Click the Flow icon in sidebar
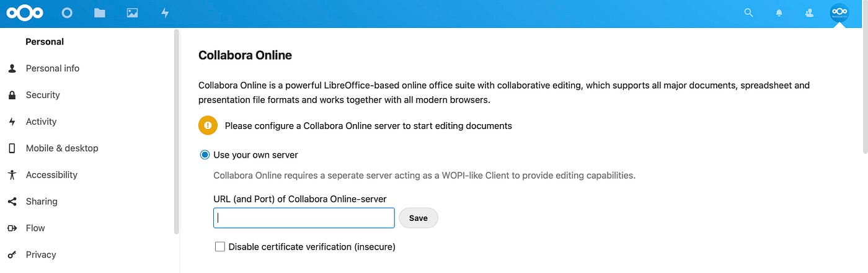The height and width of the screenshot is (273, 868). [12, 228]
